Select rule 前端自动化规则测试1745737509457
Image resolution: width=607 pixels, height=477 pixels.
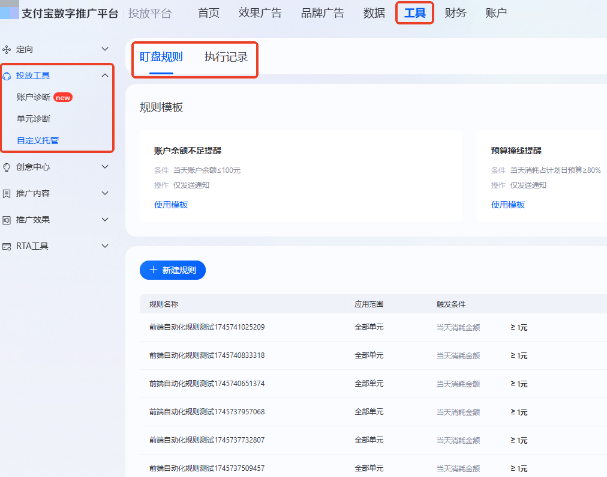click(207, 468)
